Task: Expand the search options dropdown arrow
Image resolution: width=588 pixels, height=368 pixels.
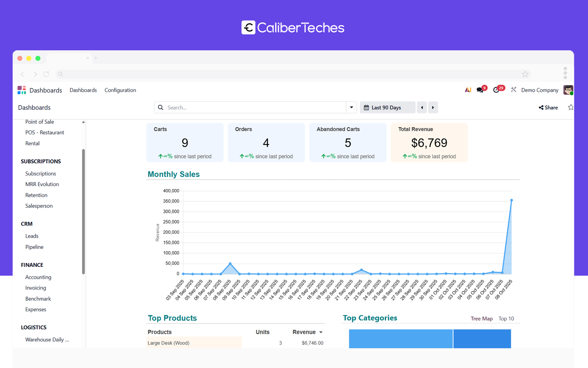Action: point(351,107)
